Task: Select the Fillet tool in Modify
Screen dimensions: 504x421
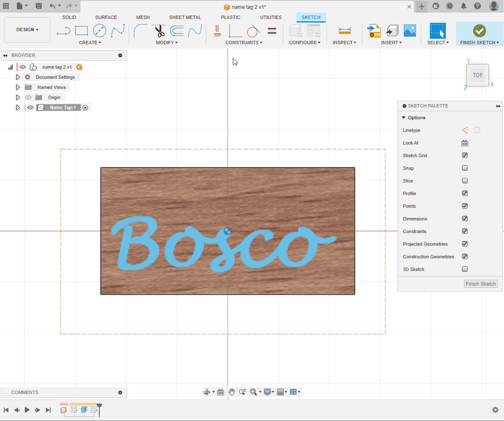Action: coord(140,31)
